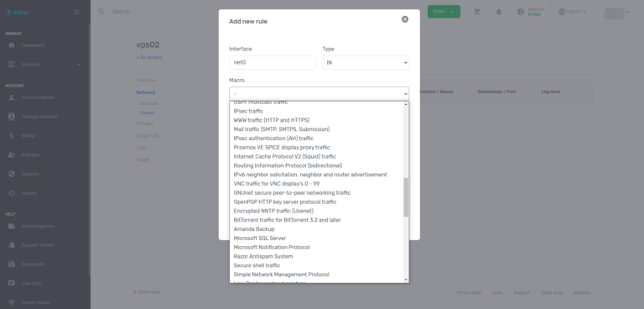Viewport: 644px width, 309px height.
Task: Open Support Tickets in sidebar
Action: pos(38,245)
